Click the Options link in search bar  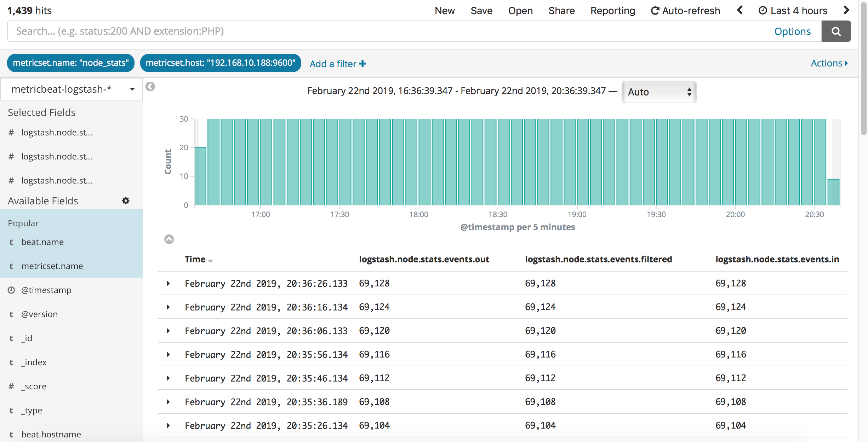(793, 31)
